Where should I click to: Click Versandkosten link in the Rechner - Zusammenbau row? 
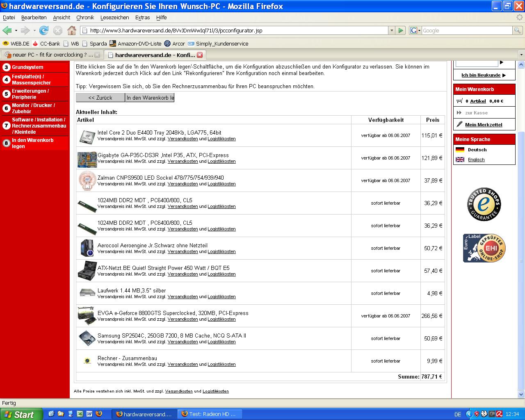point(183,364)
